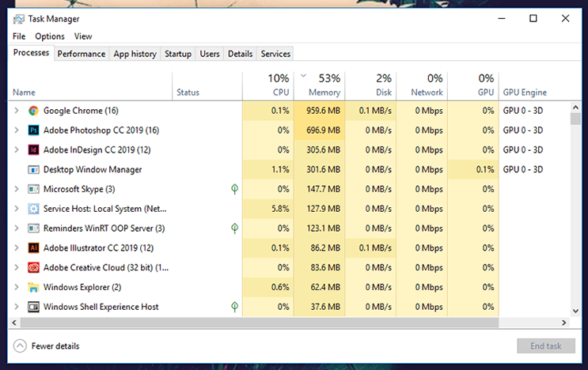Screen dimensions: 588x370
Task: Click the End task button
Action: (x=546, y=346)
